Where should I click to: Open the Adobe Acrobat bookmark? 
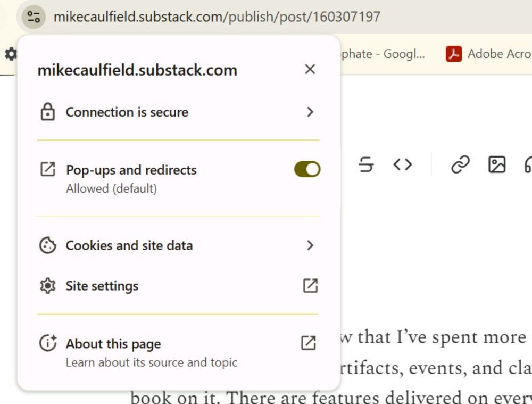(x=488, y=54)
